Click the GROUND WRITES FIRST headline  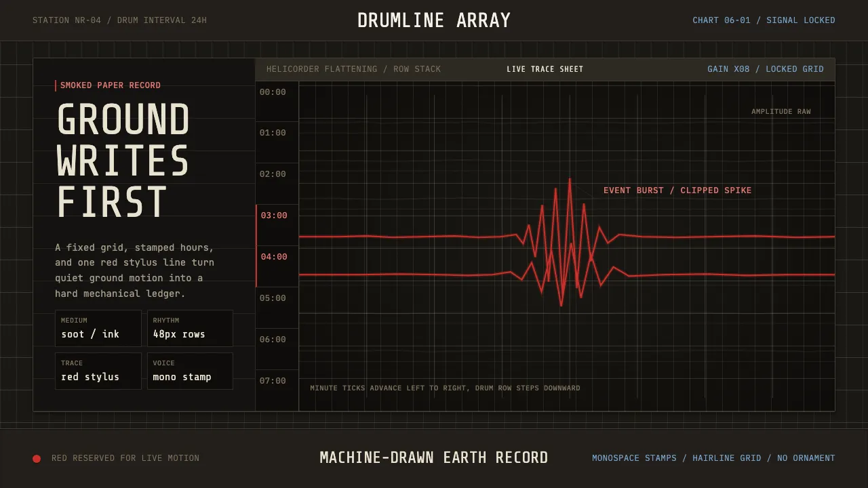coord(123,161)
